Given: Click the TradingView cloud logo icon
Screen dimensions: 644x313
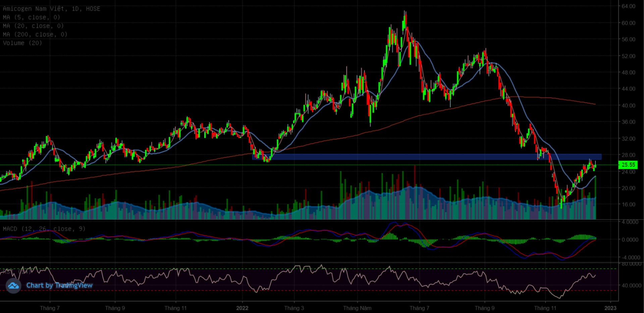Looking at the screenshot, I should pyautogui.click(x=13, y=286).
